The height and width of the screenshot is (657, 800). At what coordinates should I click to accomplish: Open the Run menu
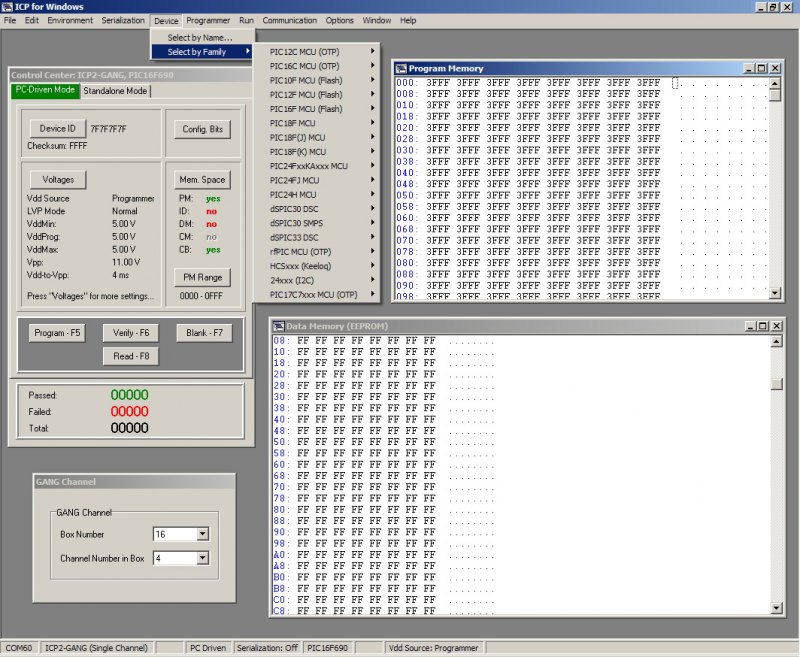pos(246,20)
